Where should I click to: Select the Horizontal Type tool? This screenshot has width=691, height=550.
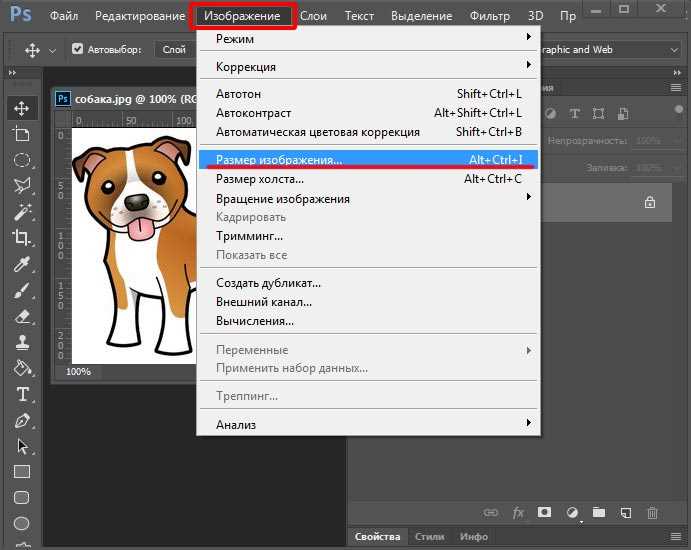coord(22,394)
